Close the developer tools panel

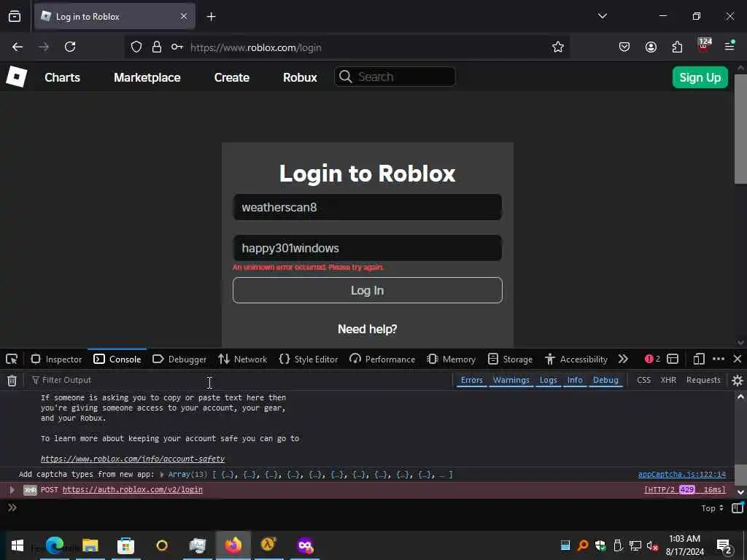pyautogui.click(x=737, y=359)
